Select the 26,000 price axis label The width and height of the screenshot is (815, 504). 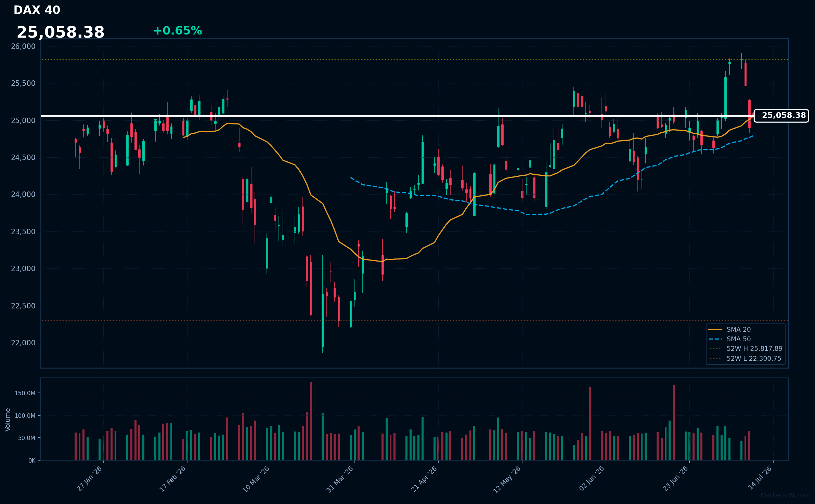(x=23, y=47)
